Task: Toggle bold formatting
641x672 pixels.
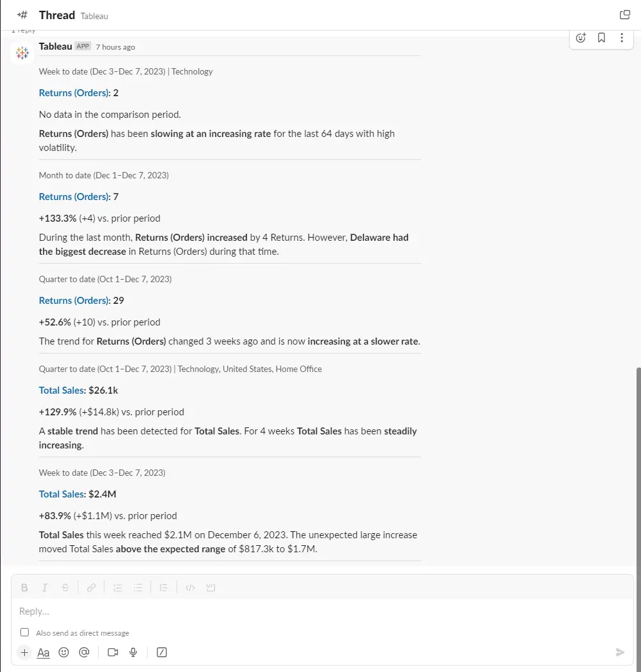Action: [x=24, y=587]
